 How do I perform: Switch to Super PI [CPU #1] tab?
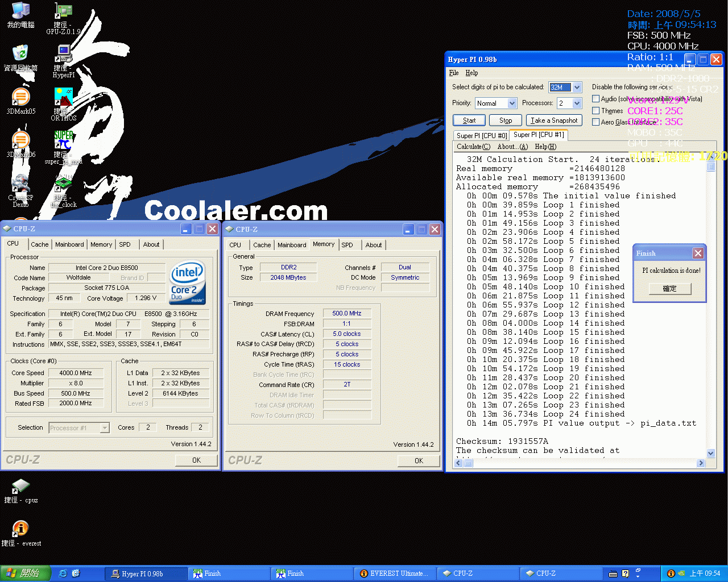pyautogui.click(x=539, y=135)
